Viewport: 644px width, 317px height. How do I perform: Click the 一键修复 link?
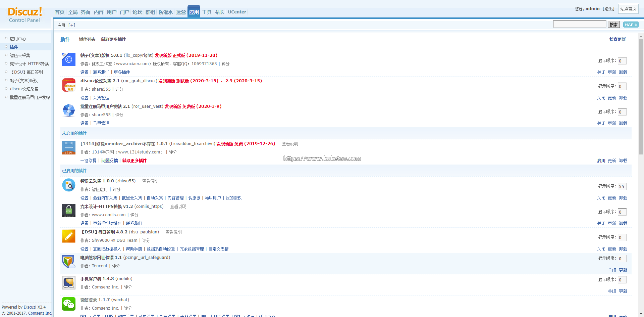89,161
